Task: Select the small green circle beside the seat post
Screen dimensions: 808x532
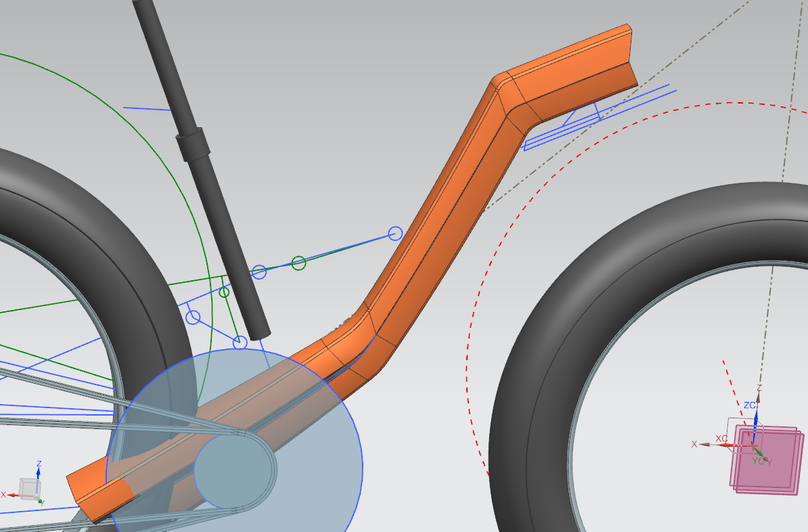Action: [x=225, y=292]
